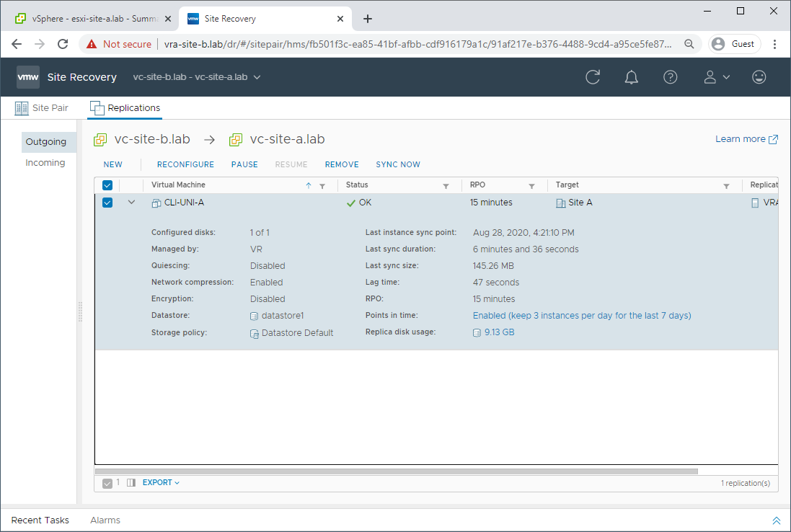Click the vmw logo
791x532 pixels.
27,77
